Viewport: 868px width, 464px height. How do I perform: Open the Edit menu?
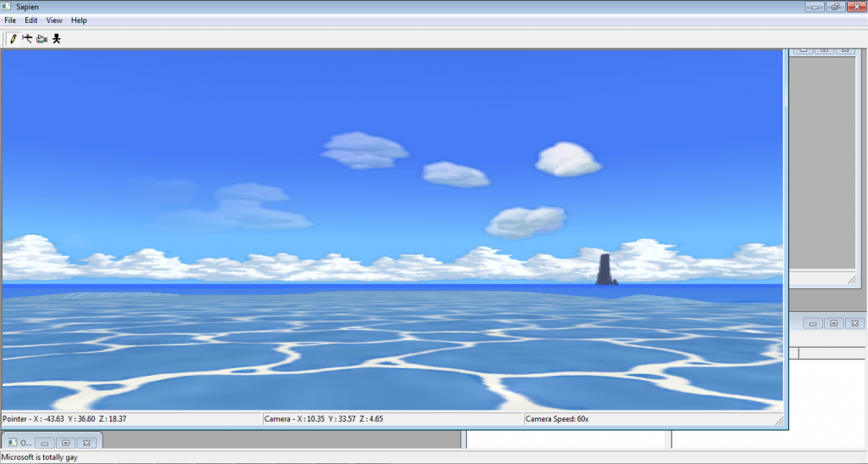pos(31,20)
